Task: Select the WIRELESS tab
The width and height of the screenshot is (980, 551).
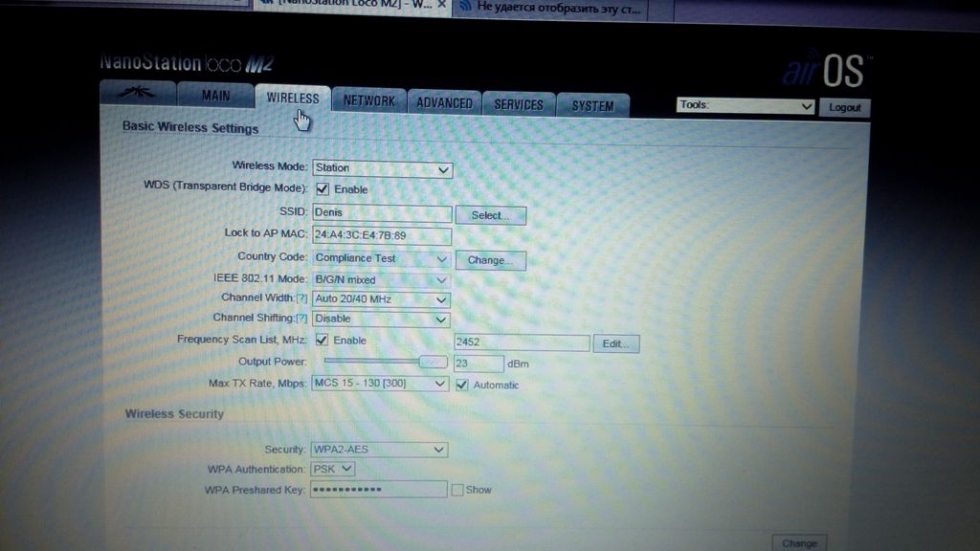Action: point(293,98)
